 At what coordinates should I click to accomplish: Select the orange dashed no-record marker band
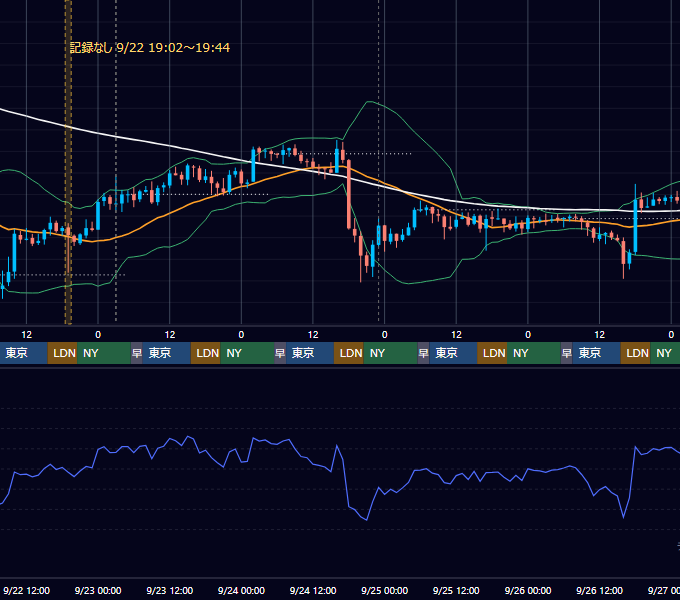[x=68, y=162]
